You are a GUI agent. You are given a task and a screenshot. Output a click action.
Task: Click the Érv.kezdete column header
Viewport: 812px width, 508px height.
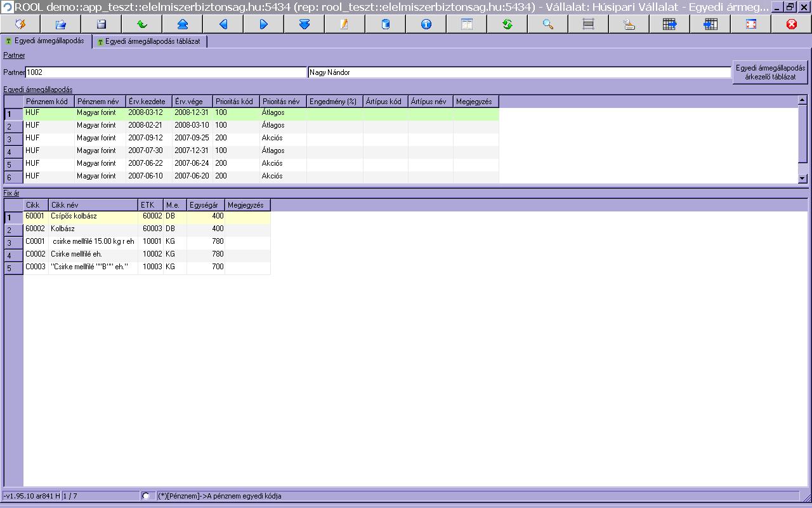(149, 102)
